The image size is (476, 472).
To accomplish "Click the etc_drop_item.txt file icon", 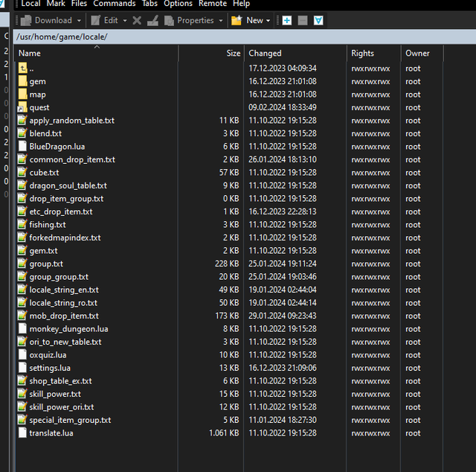I will point(22,211).
